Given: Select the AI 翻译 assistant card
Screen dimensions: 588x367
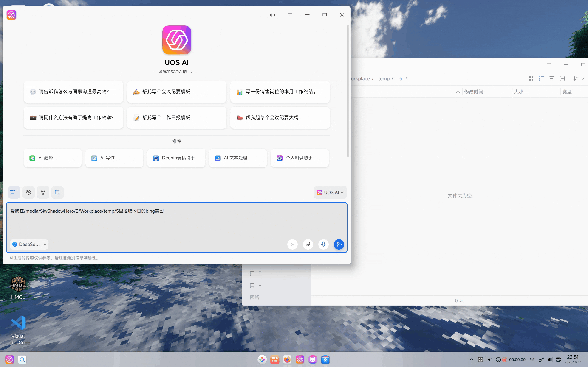Looking at the screenshot, I should tap(52, 158).
